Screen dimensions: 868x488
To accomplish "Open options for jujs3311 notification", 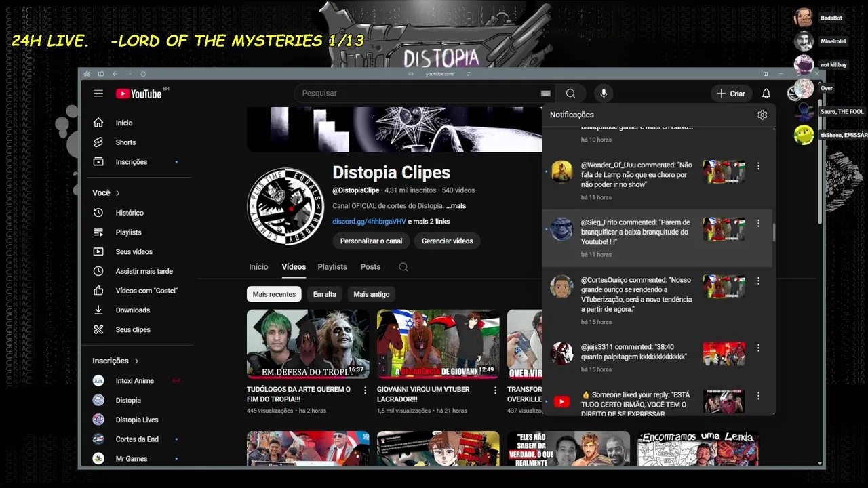I will point(758,348).
